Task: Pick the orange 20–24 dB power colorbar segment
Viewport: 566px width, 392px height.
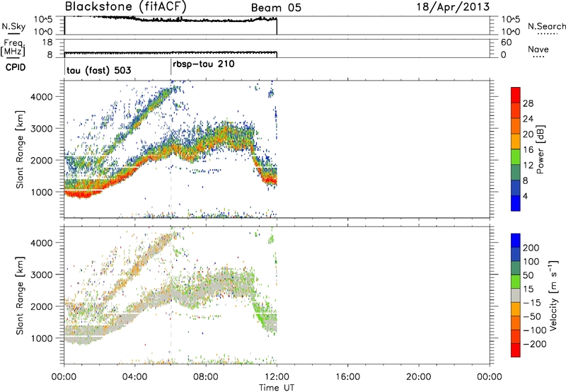Action: tap(516, 126)
